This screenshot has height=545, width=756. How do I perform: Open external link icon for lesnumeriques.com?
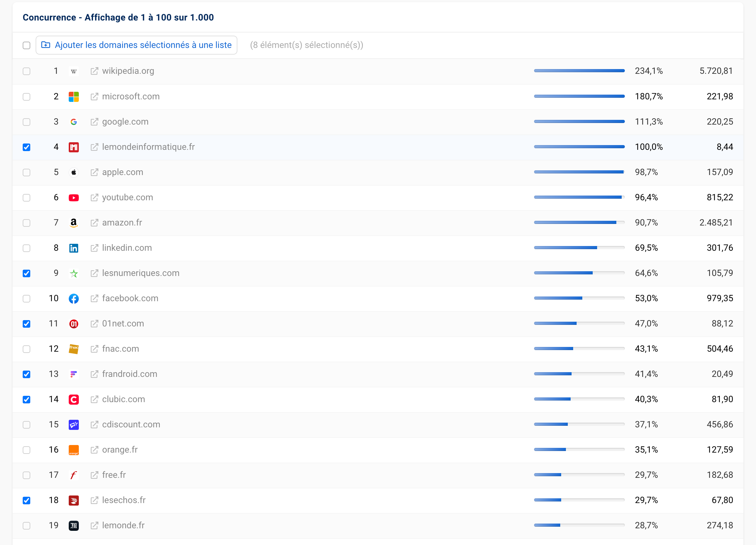[x=94, y=273]
